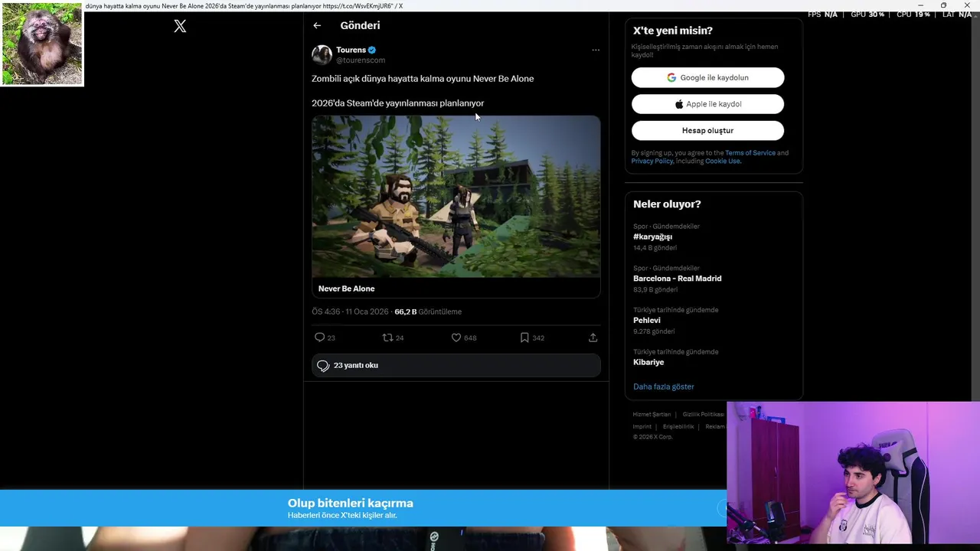Click the Olup bitenleri kaçırma banner
Image resolution: width=980 pixels, height=551 pixels.
tap(363, 508)
